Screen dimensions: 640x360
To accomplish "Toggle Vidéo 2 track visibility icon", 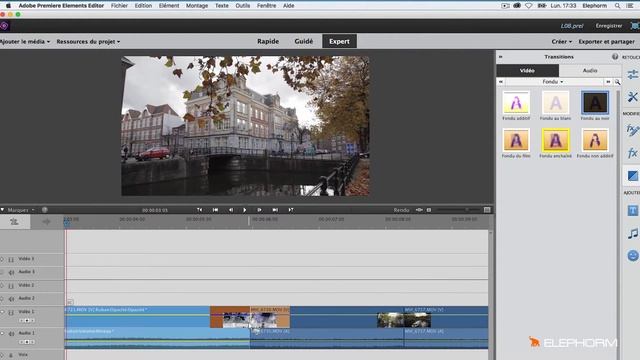I will pos(11,286).
